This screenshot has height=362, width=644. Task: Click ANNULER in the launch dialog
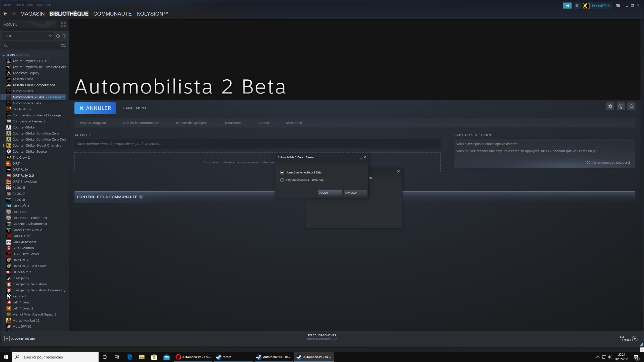point(355,193)
